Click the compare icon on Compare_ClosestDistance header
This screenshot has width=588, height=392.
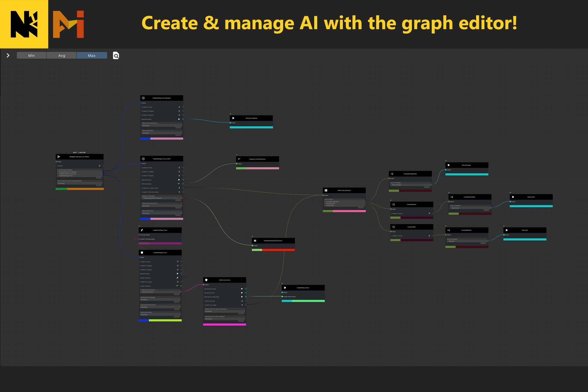pos(239,159)
